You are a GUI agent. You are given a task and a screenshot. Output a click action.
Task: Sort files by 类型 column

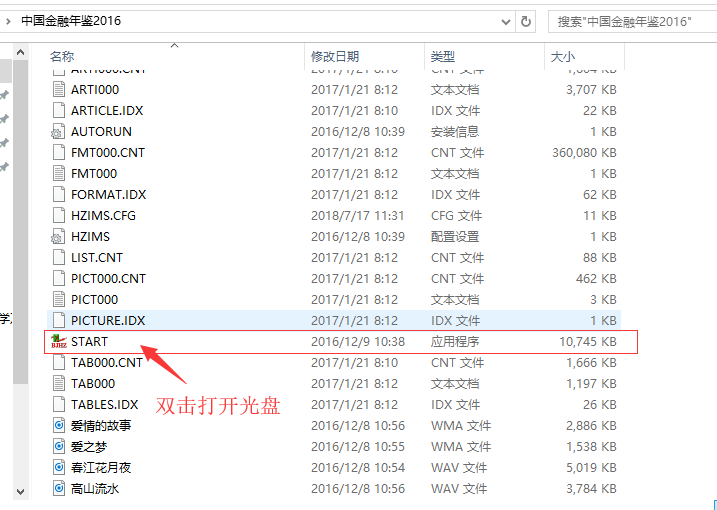443,57
